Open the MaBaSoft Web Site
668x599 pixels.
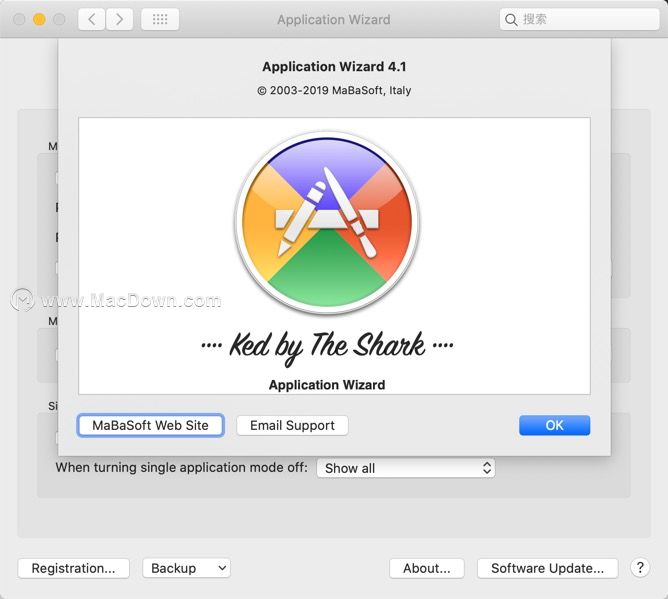[150, 425]
